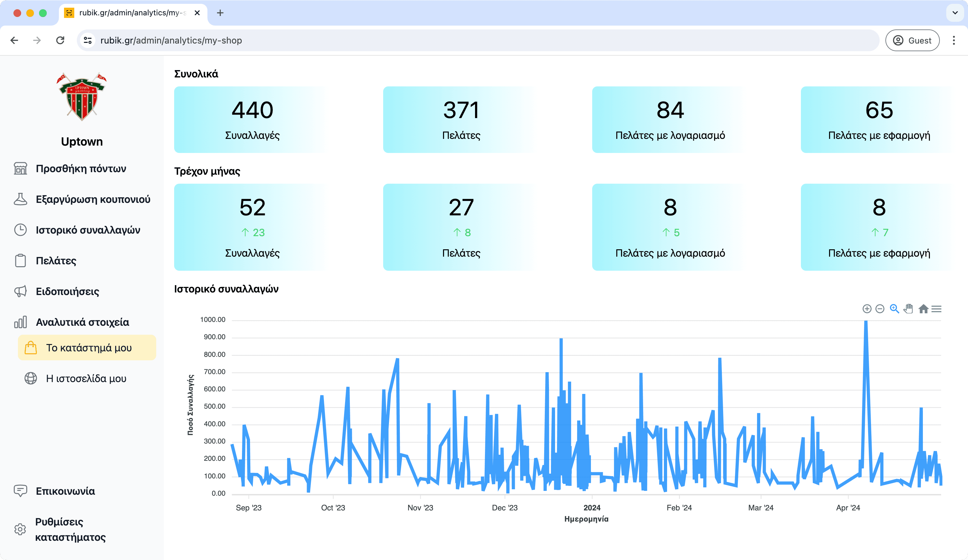Activate the chart panning hand tool
The width and height of the screenshot is (968, 560).
point(908,309)
